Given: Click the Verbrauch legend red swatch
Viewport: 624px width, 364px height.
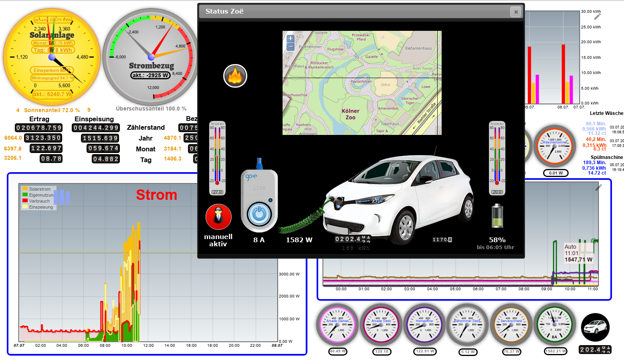Looking at the screenshot, I should click(x=25, y=201).
